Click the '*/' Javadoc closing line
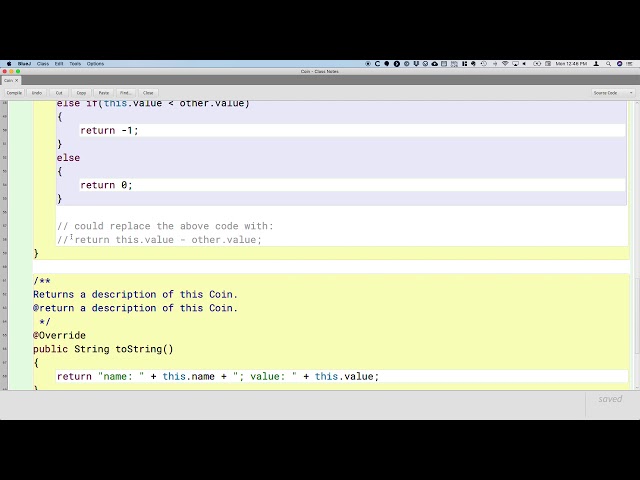 tap(44, 322)
